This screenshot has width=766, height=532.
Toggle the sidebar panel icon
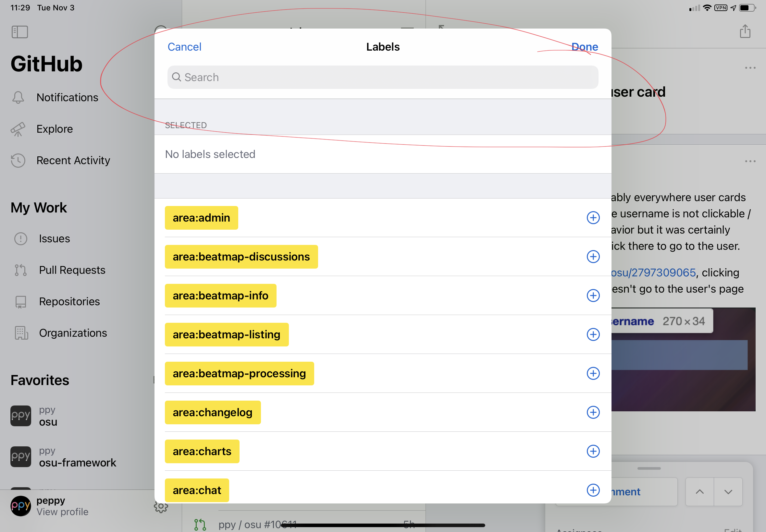[x=20, y=32]
